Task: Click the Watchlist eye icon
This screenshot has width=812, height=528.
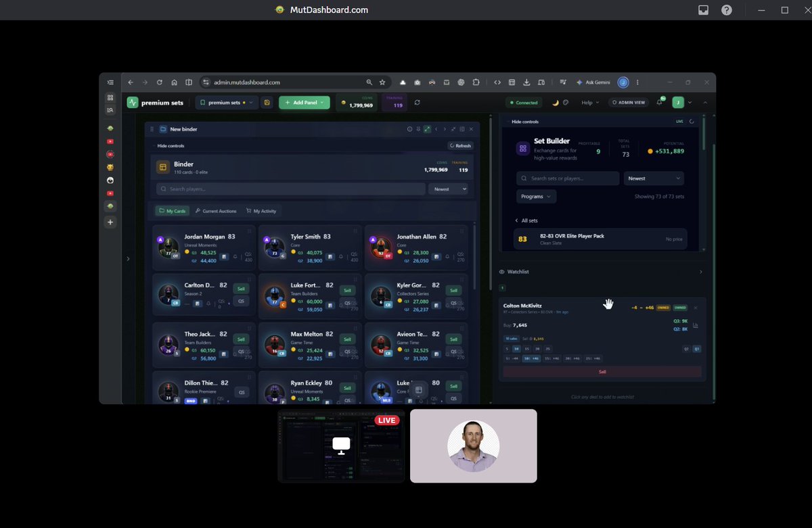Action: coord(502,272)
